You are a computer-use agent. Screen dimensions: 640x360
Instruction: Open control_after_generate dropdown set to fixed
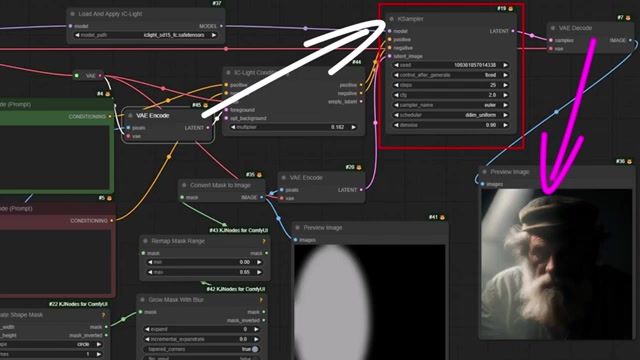click(x=451, y=75)
